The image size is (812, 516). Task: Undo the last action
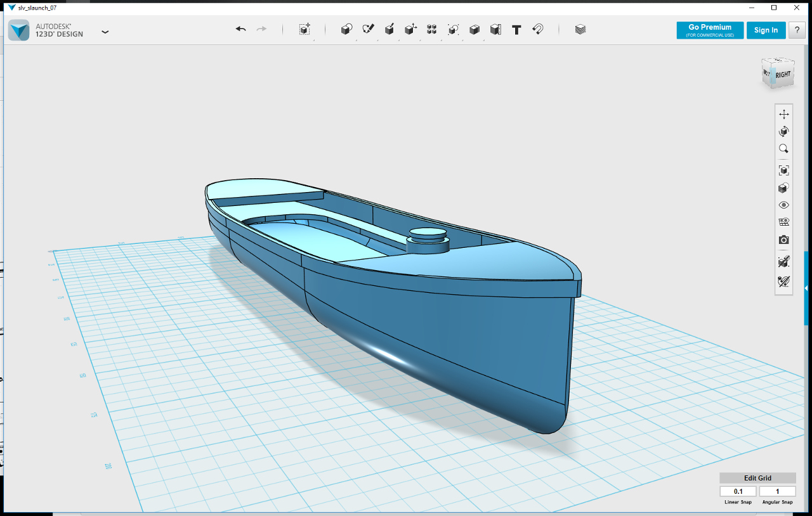point(240,29)
